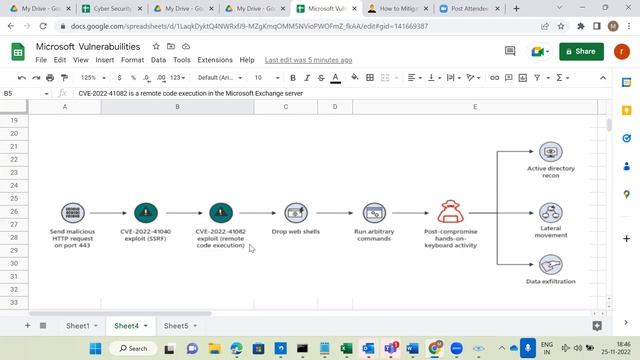This screenshot has height=360, width=640.
Task: Click the Windows Start button
Action: [x=96, y=349]
